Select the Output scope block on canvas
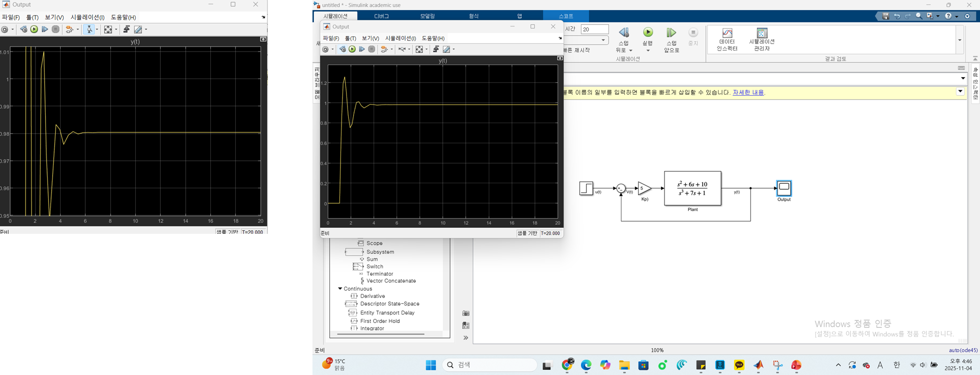This screenshot has width=980, height=375. pos(784,188)
